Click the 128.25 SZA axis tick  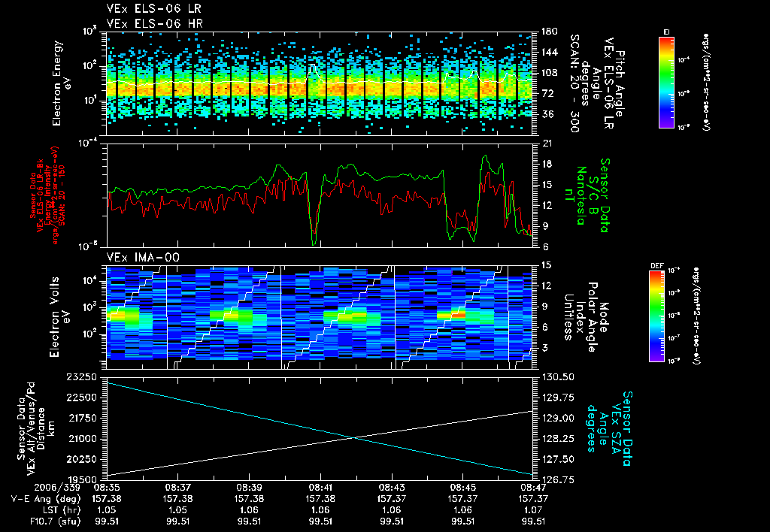point(559,439)
